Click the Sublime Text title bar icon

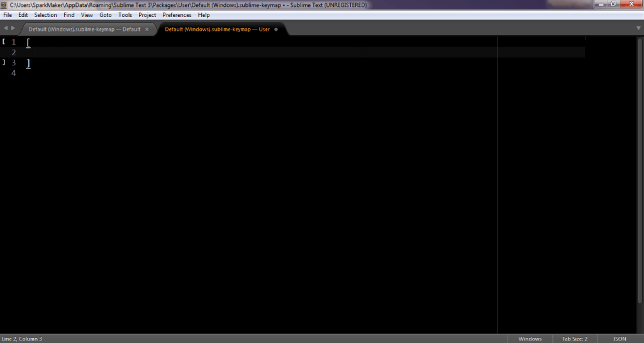(x=5, y=4)
